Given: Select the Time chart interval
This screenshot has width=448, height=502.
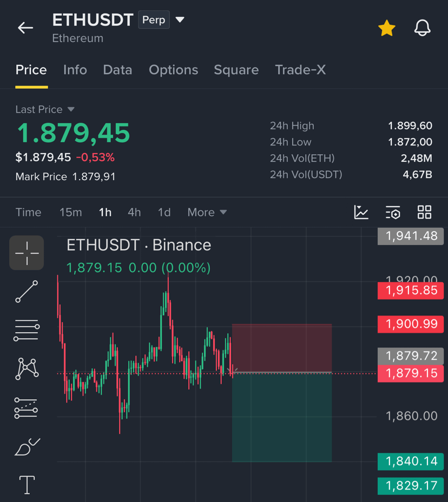Looking at the screenshot, I should [29, 212].
